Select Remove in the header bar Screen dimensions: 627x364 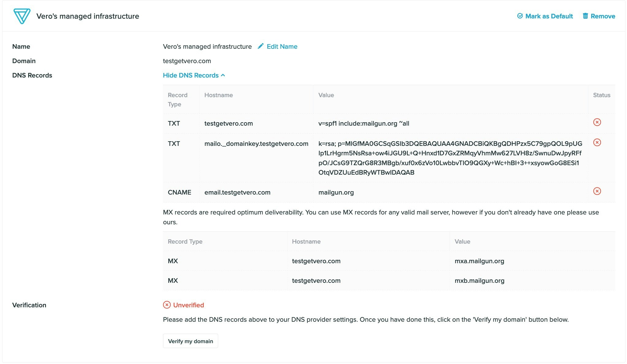(x=603, y=16)
